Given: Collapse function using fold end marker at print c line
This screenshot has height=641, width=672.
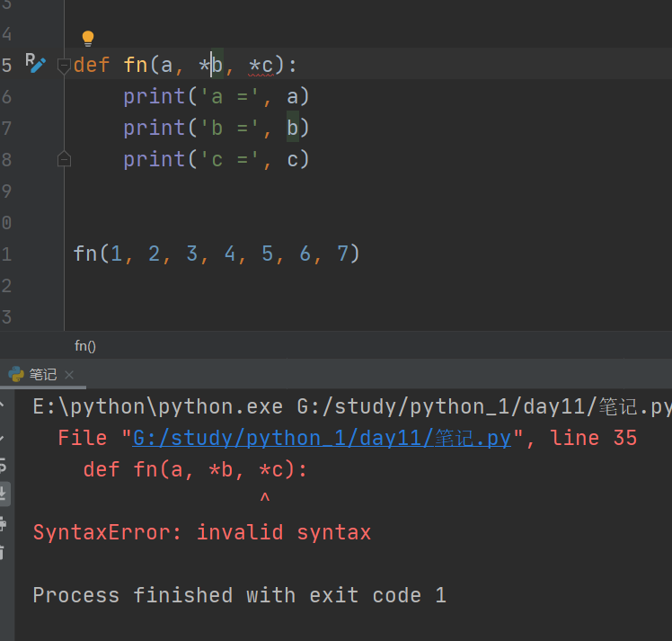Looking at the screenshot, I should (x=64, y=159).
